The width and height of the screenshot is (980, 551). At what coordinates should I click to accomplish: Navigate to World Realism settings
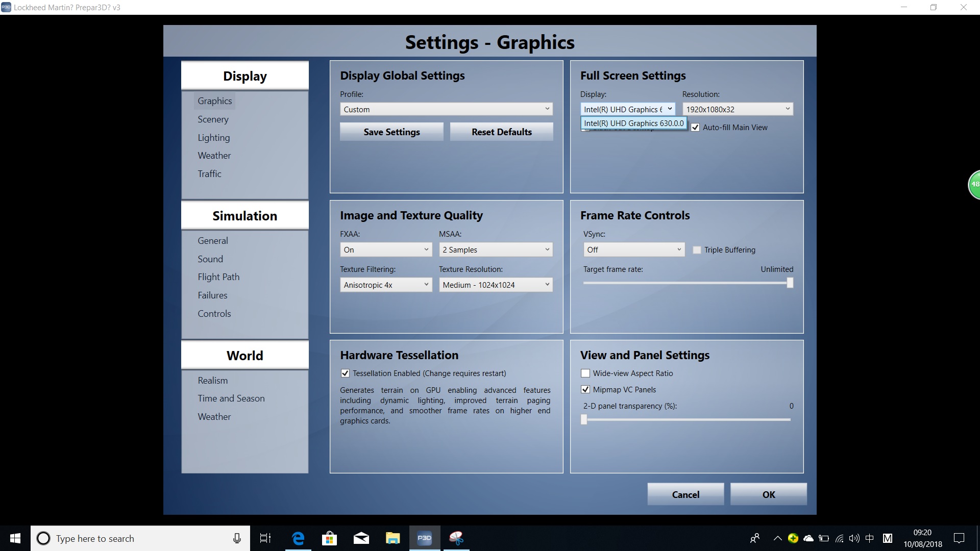tap(213, 380)
